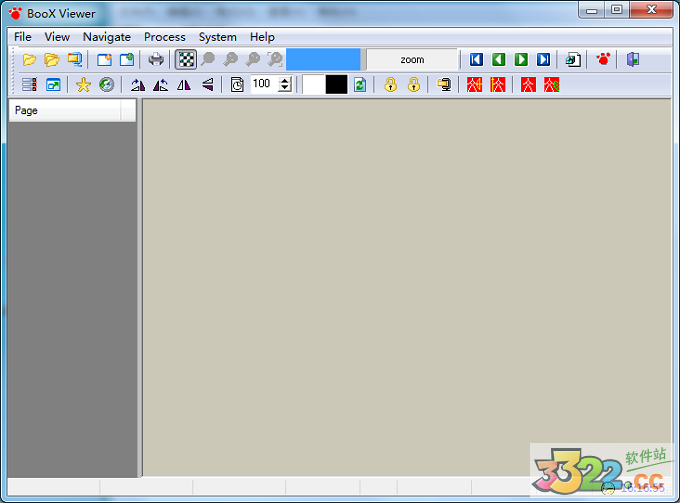
Task: Click the first yellow open-folder icon
Action: click(29, 59)
